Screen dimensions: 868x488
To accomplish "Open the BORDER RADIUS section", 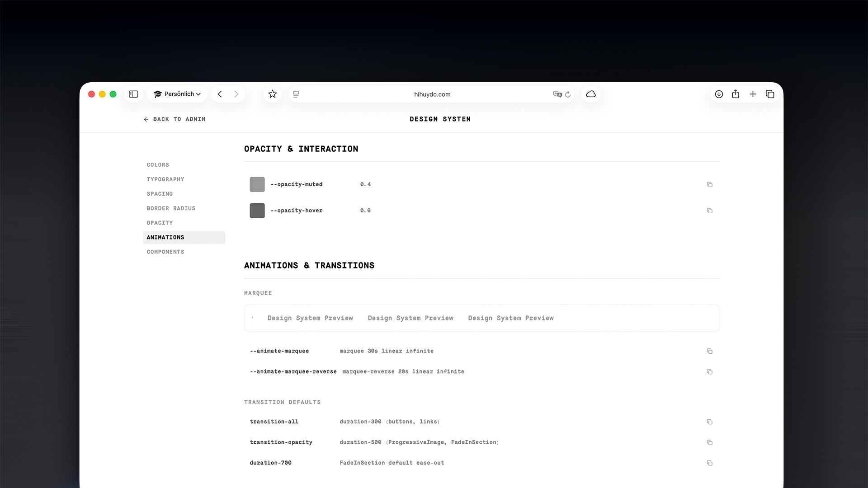I will [171, 208].
